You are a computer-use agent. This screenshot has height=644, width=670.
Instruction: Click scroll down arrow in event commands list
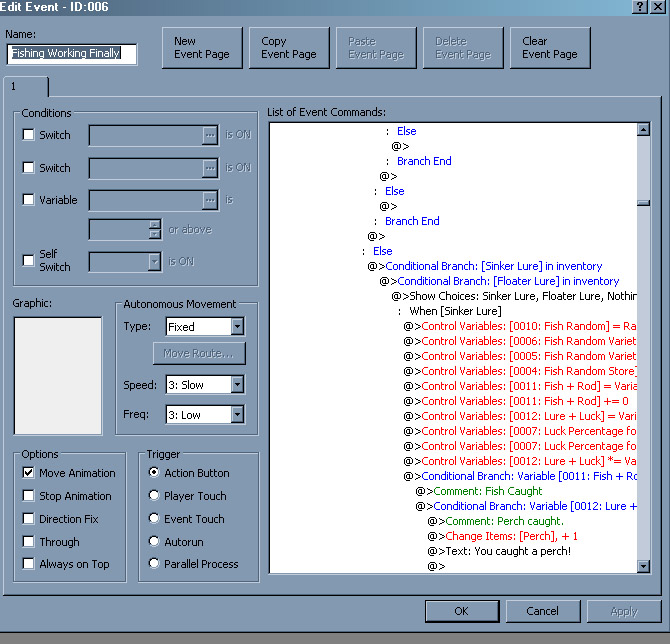point(643,566)
